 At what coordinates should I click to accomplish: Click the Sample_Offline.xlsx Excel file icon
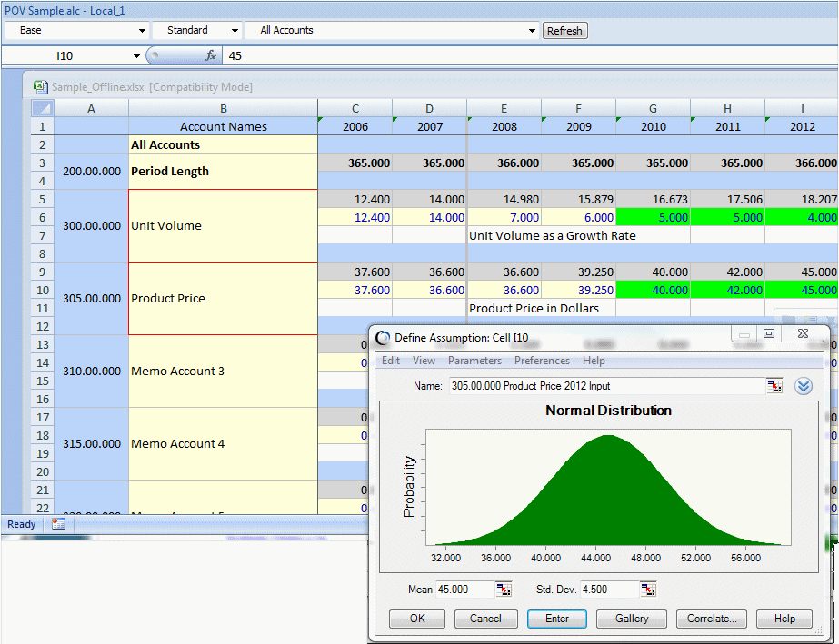point(41,87)
